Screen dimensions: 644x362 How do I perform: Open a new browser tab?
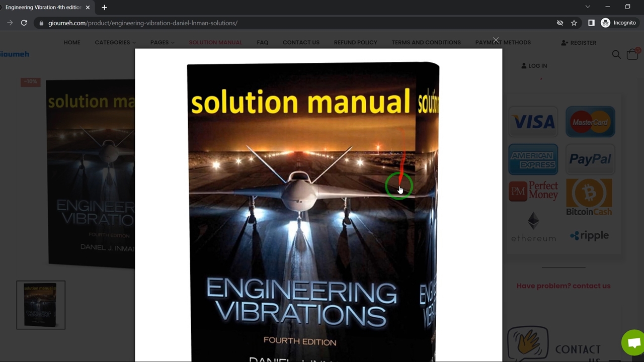tap(104, 7)
